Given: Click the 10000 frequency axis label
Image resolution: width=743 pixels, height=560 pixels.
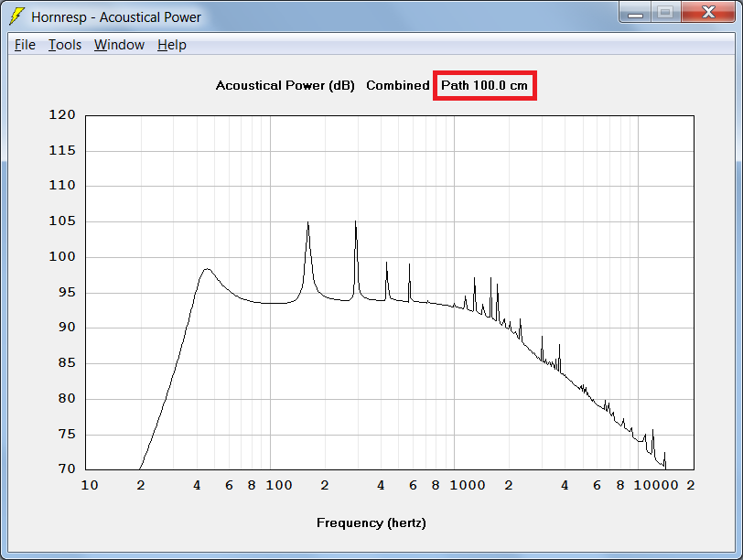Looking at the screenshot, I should 656,485.
